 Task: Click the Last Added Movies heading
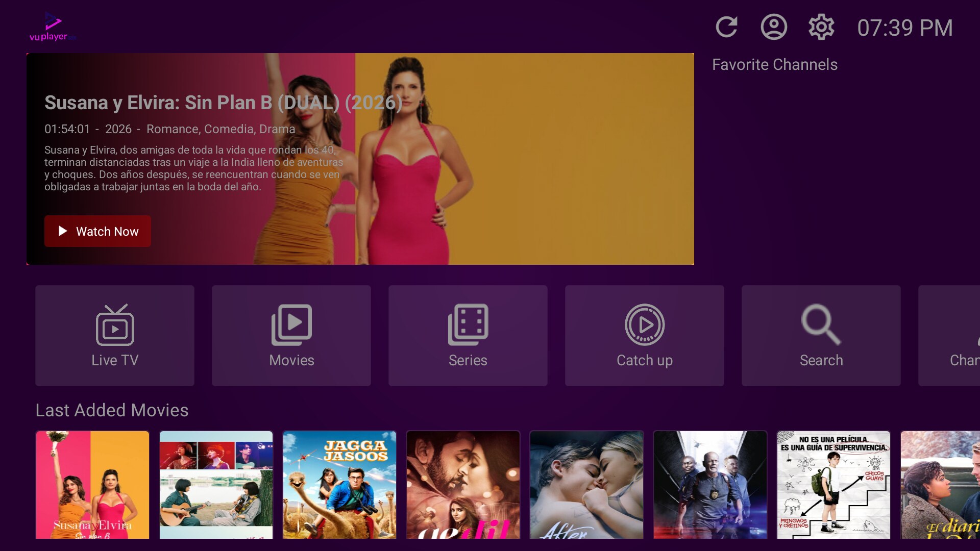point(112,410)
